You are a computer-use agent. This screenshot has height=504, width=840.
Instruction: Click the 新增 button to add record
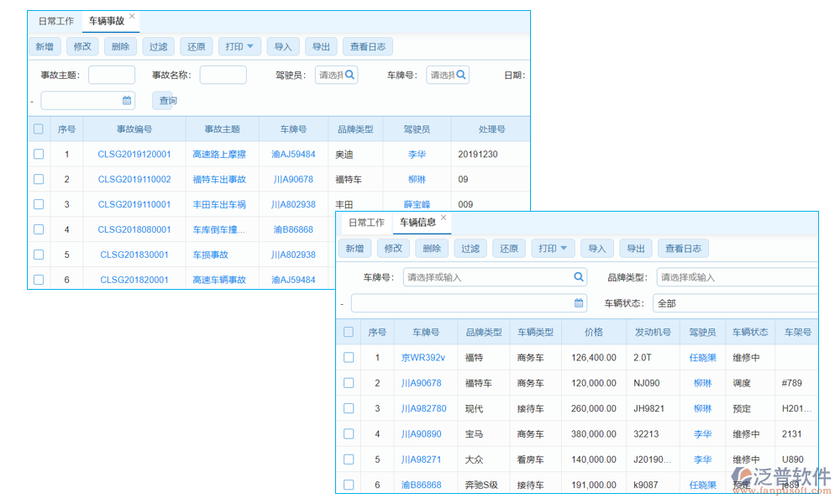[45, 46]
